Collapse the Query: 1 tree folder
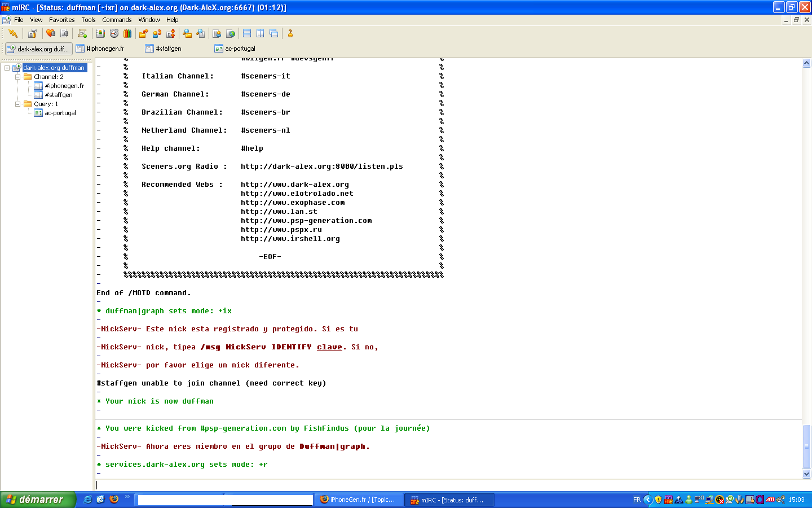The image size is (812, 508). pyautogui.click(x=17, y=104)
